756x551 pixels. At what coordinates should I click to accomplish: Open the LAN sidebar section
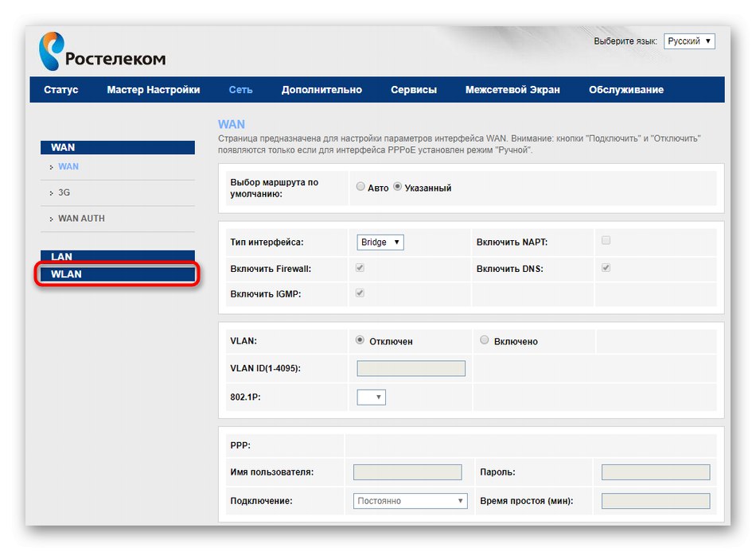click(118, 256)
